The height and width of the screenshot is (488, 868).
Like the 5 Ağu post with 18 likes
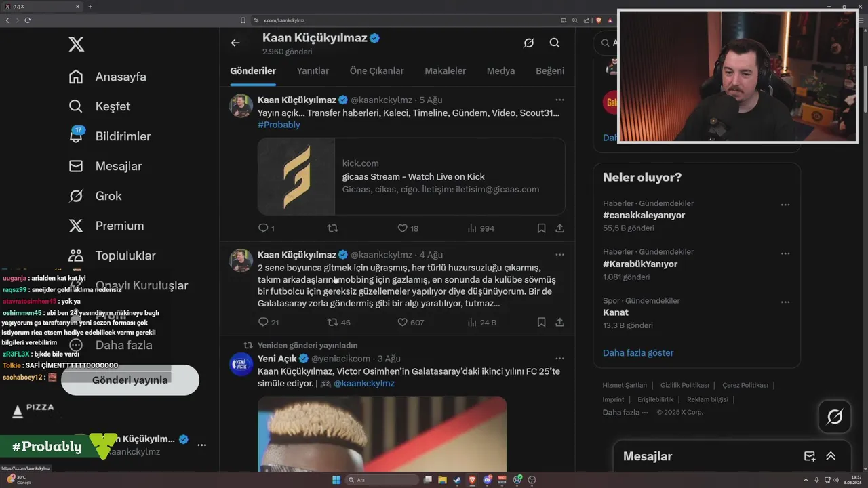408,228
